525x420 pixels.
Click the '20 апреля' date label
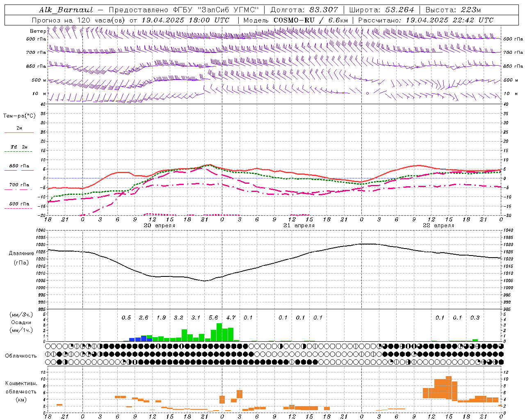click(159, 226)
